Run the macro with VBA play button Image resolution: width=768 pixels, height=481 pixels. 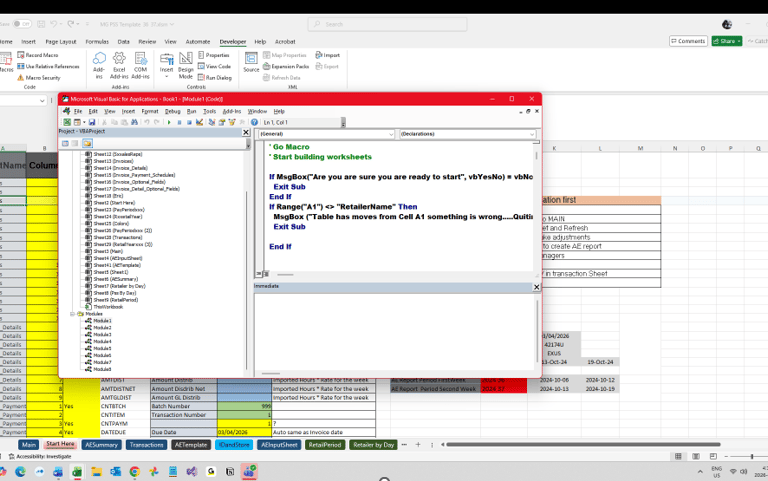coord(171,122)
